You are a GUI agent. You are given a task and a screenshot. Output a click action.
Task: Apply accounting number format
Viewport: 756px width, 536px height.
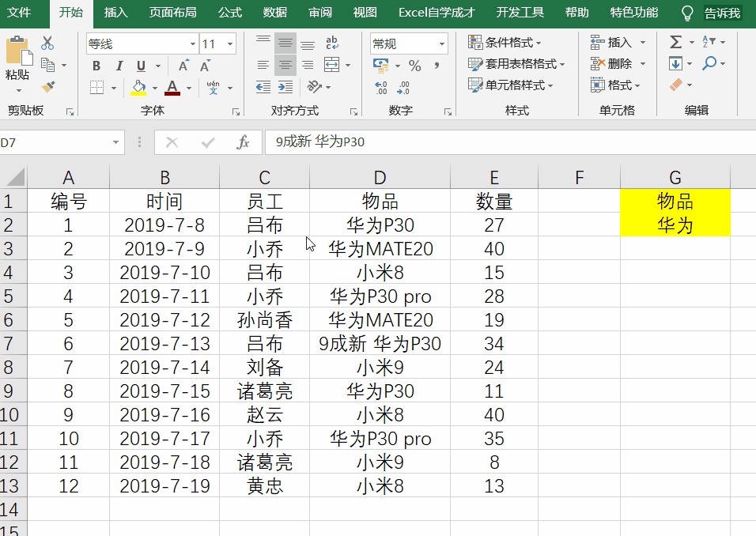381,65
